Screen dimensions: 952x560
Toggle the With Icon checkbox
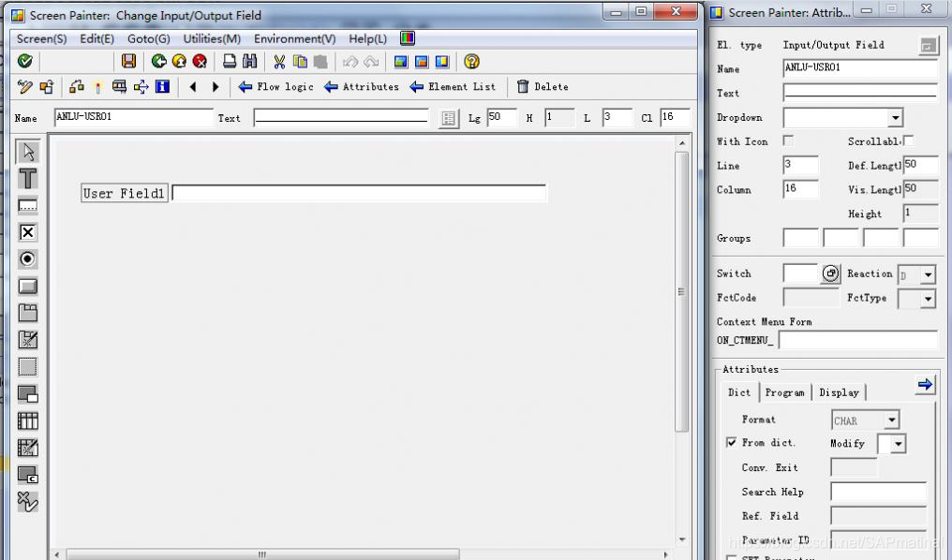point(788,140)
